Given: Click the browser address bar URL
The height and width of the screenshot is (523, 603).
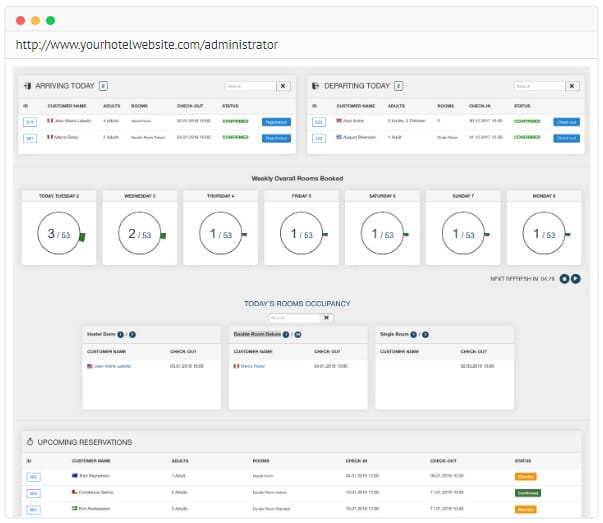Looking at the screenshot, I should [x=147, y=45].
